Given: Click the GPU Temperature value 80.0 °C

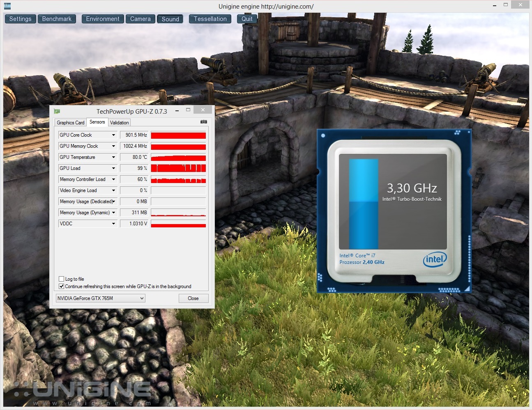Looking at the screenshot, I should tap(134, 157).
